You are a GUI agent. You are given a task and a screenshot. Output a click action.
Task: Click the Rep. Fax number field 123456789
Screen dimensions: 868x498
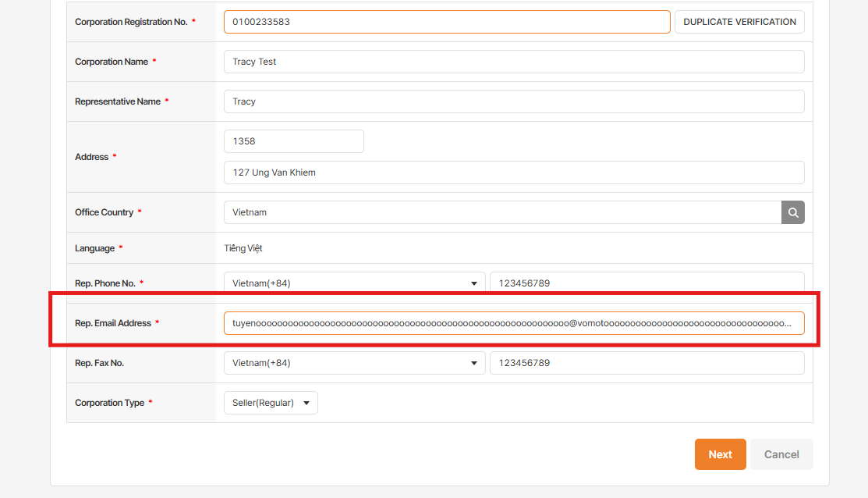pos(647,363)
